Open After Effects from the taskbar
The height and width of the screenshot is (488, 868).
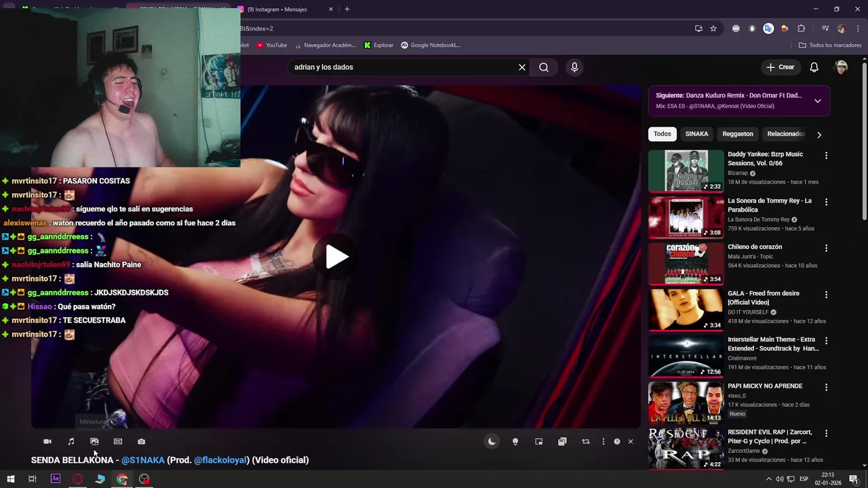tap(56, 479)
